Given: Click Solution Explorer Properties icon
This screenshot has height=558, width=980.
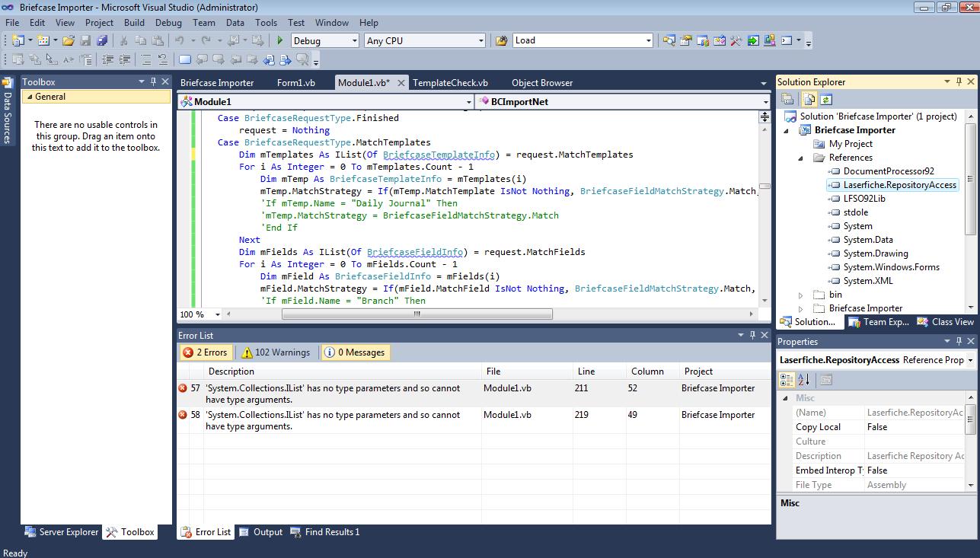Looking at the screenshot, I should 788,99.
